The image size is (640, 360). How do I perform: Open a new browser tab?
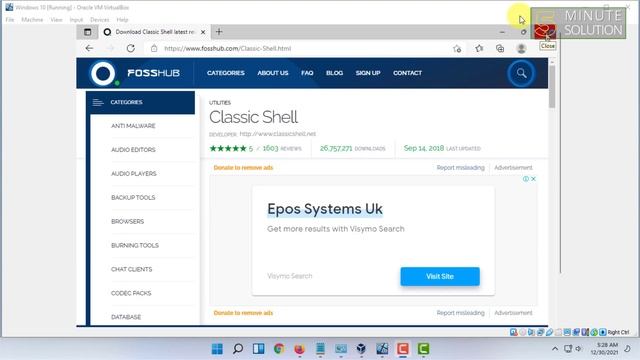click(x=219, y=32)
